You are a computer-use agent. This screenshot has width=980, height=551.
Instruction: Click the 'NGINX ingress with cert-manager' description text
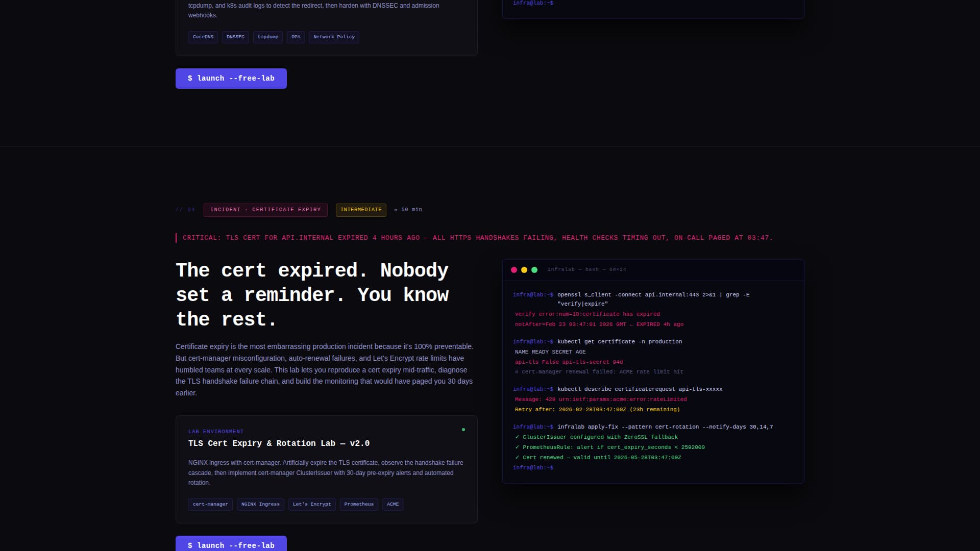tap(326, 473)
